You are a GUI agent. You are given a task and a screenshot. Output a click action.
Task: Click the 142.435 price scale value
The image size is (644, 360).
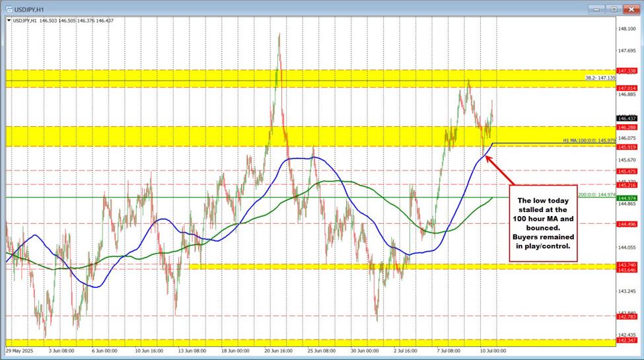coord(627,335)
